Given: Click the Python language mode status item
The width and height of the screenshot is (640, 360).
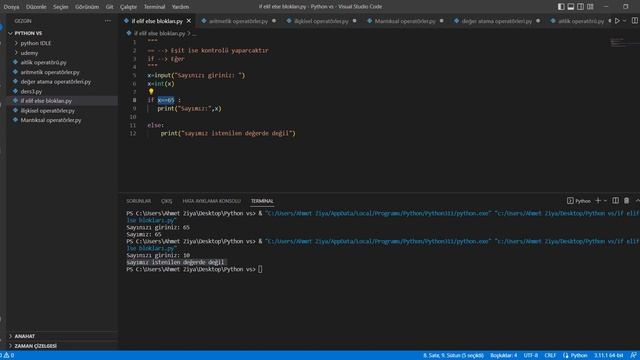Looking at the screenshot, I should [575, 356].
